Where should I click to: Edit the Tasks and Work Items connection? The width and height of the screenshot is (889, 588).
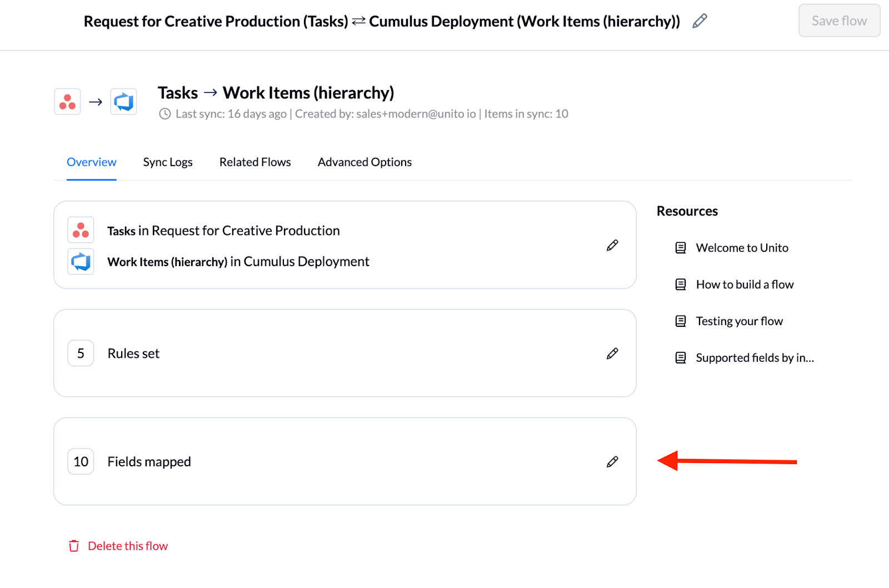(612, 245)
